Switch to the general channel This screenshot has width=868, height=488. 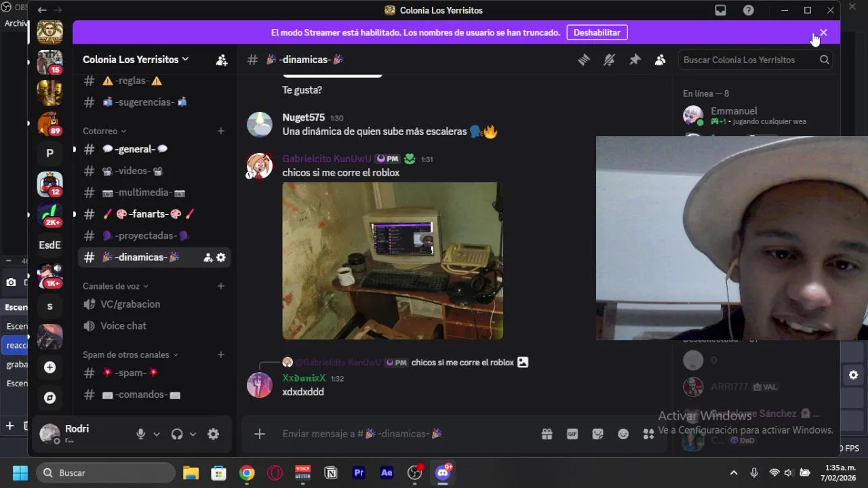pyautogui.click(x=155, y=149)
